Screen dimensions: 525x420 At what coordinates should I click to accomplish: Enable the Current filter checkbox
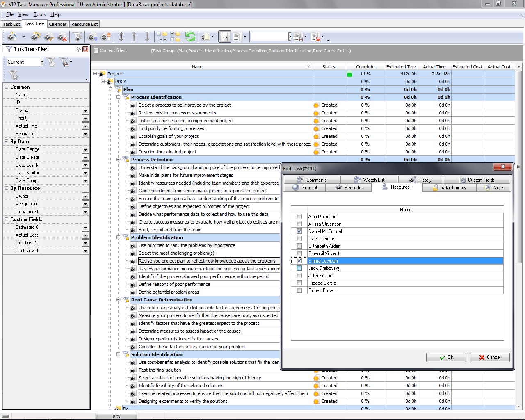click(x=96, y=51)
